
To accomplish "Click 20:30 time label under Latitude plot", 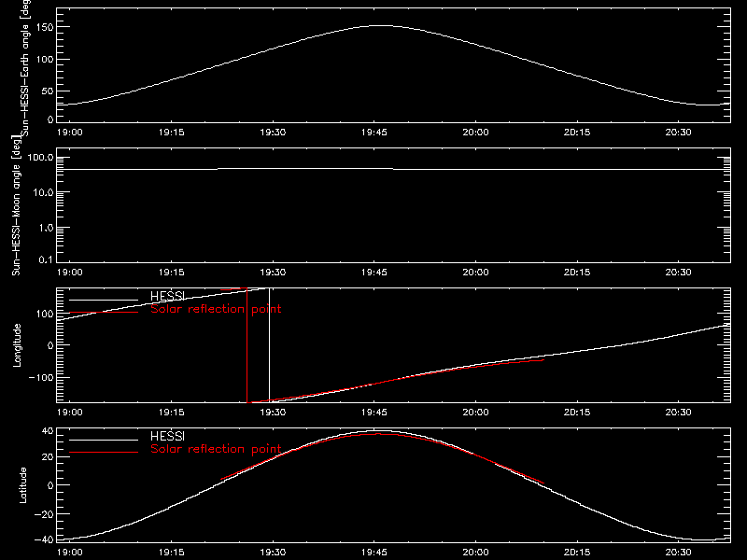I will click(679, 553).
